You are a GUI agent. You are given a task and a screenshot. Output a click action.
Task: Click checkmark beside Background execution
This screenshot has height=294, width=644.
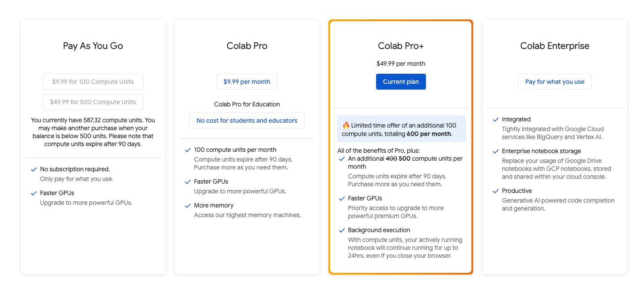[x=342, y=230]
